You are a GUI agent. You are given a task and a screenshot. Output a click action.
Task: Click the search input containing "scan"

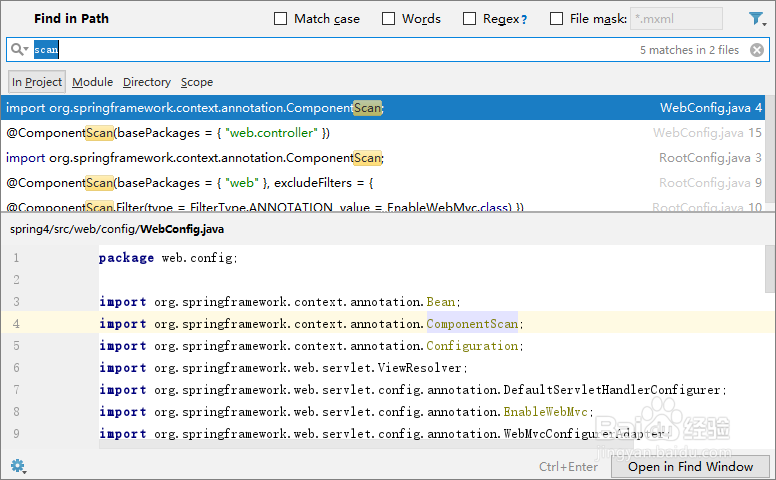point(330,49)
